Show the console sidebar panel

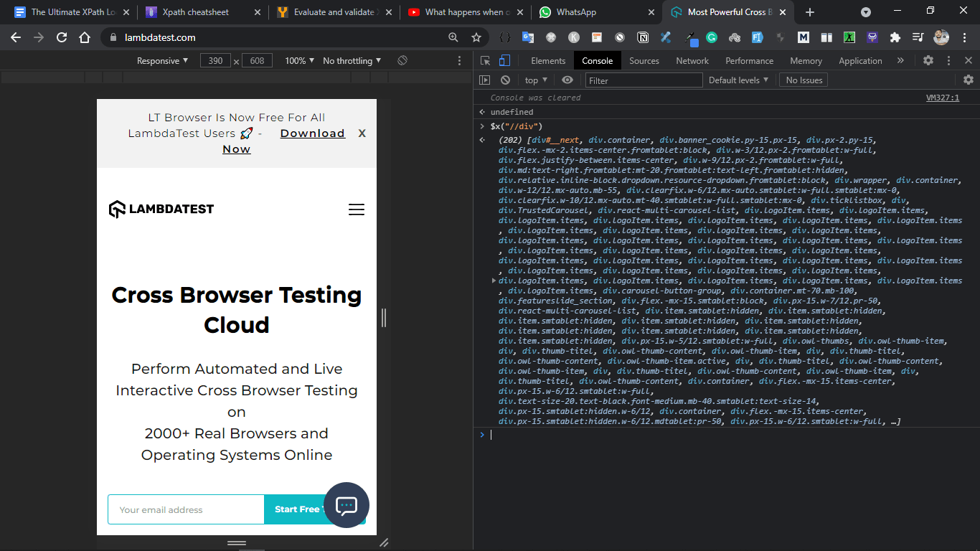coord(485,80)
